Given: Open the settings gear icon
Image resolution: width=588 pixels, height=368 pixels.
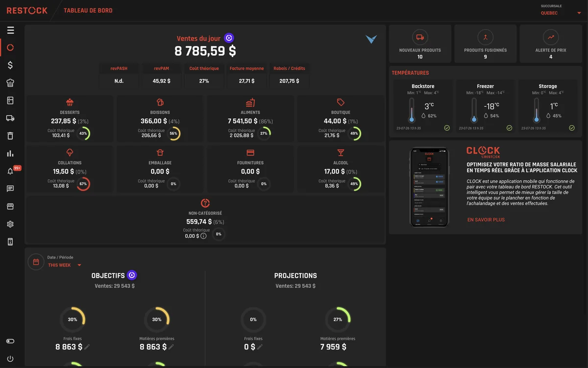Looking at the screenshot, I should 10,224.
